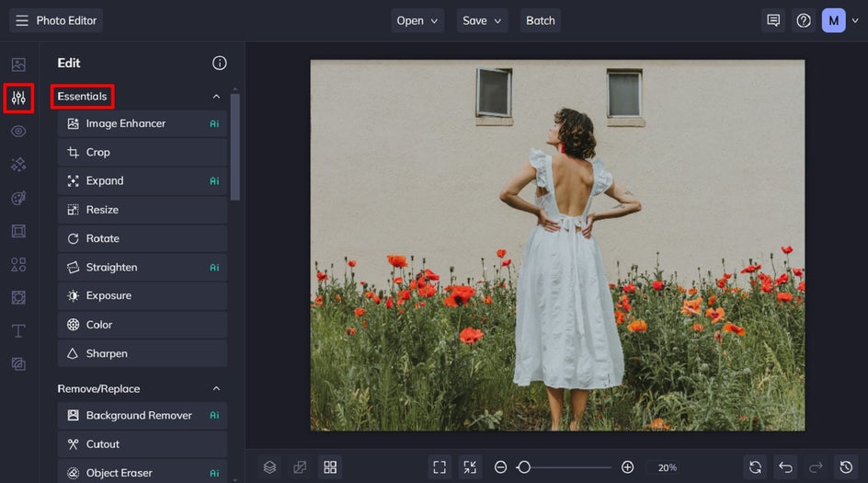Click the Photo Editor menu button
868x483 pixels.
[x=56, y=20]
